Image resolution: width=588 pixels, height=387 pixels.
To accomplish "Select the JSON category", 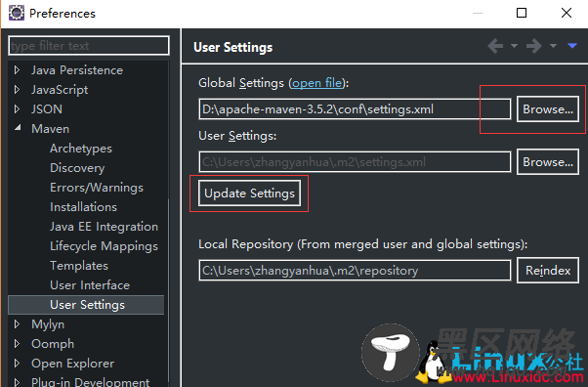I will 47,109.
